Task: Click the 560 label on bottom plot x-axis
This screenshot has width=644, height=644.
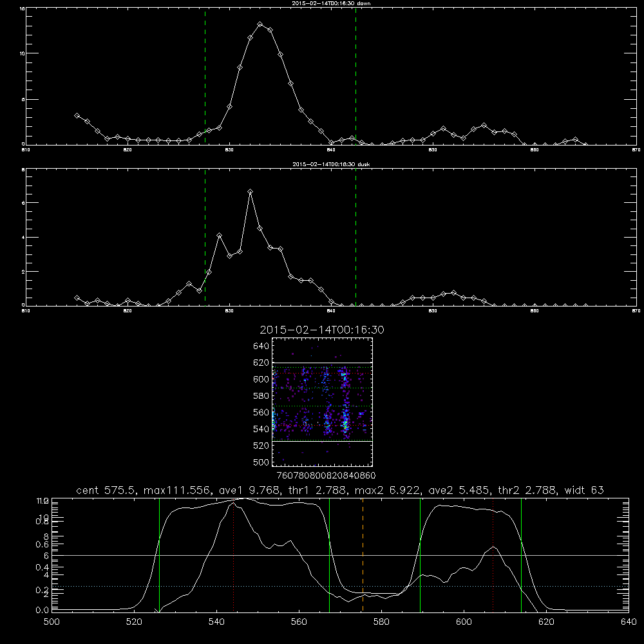Action: [299, 622]
